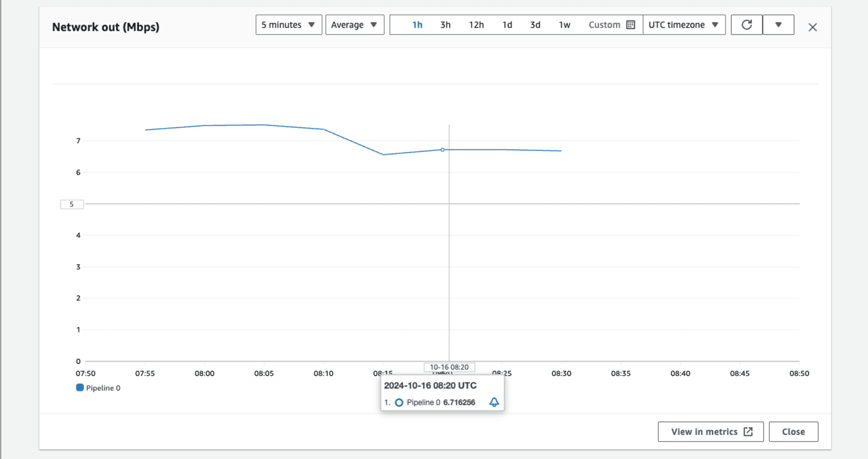The image size is (868, 459).
Task: Open the Custom time range picker
Action: click(x=612, y=25)
